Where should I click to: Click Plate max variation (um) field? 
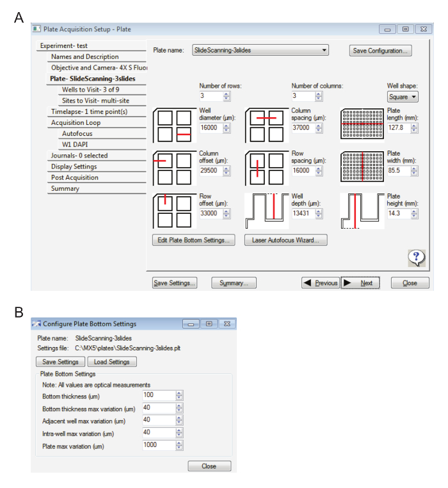(x=159, y=445)
